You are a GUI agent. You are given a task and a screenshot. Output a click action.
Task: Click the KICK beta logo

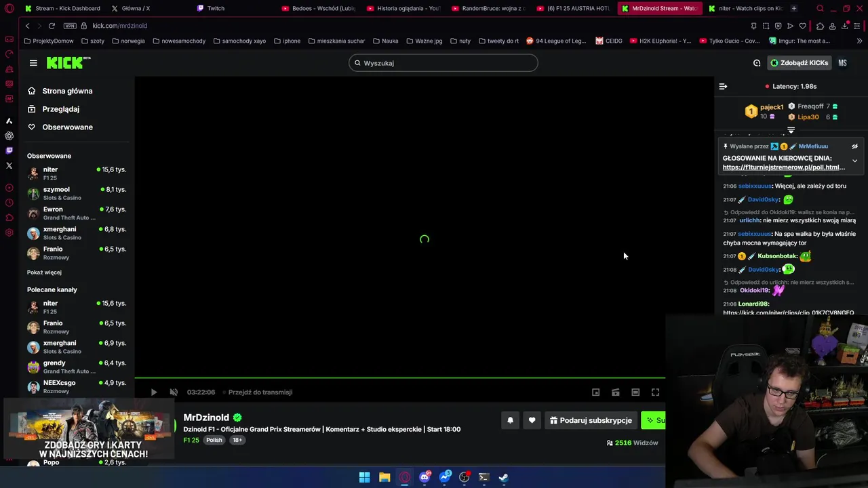point(68,62)
